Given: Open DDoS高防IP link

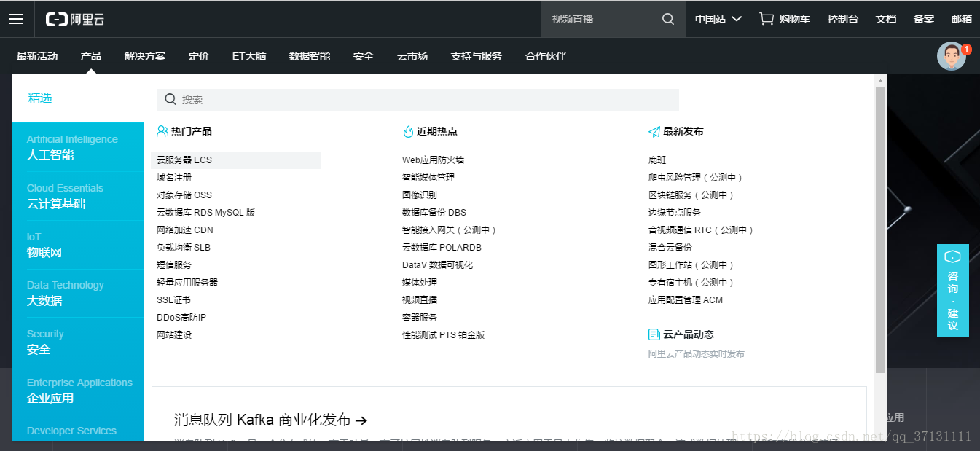Looking at the screenshot, I should click(x=181, y=318).
